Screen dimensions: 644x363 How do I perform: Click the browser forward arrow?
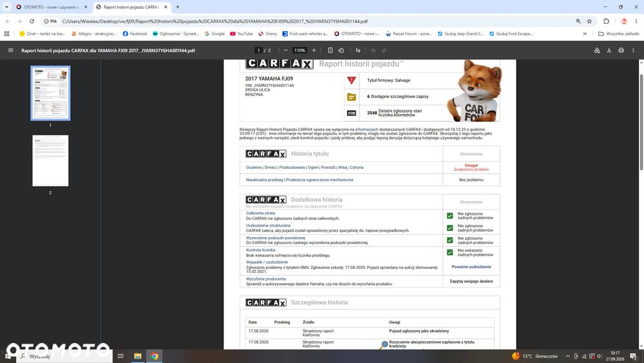(19, 21)
